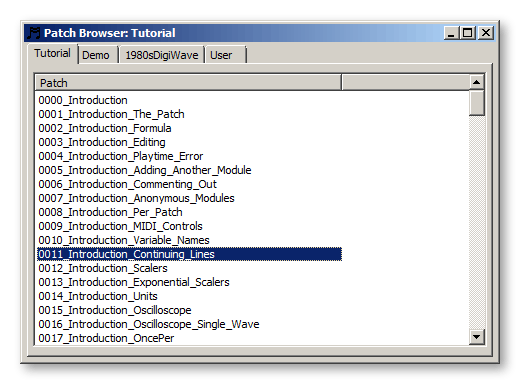Select 0007_Introduction_Anonymous_Modules

pyautogui.click(x=137, y=198)
